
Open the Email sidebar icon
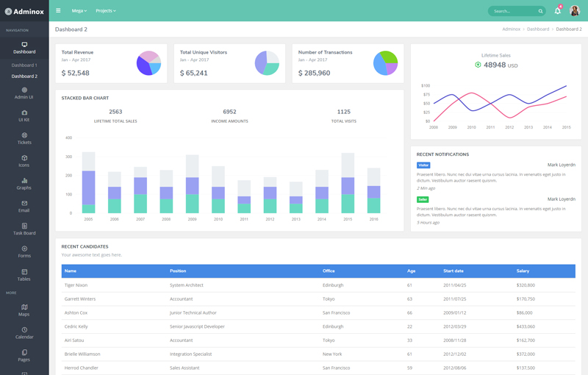[x=24, y=203]
